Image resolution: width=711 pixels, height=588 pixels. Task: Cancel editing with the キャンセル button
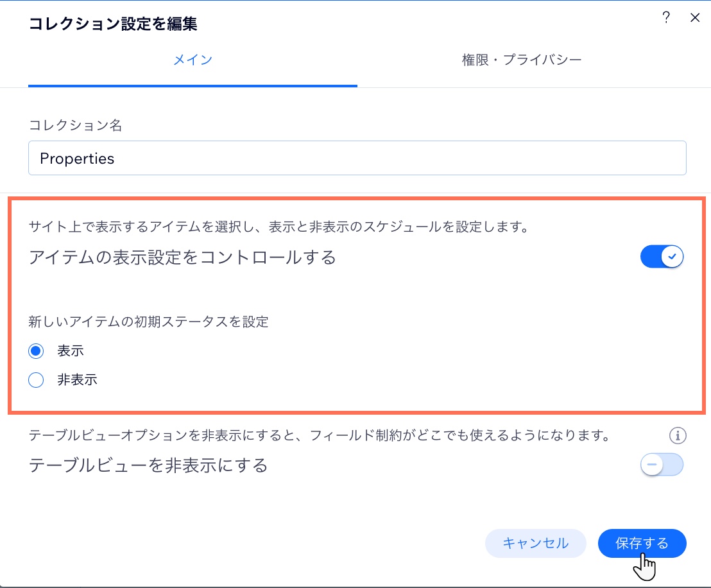click(x=536, y=543)
